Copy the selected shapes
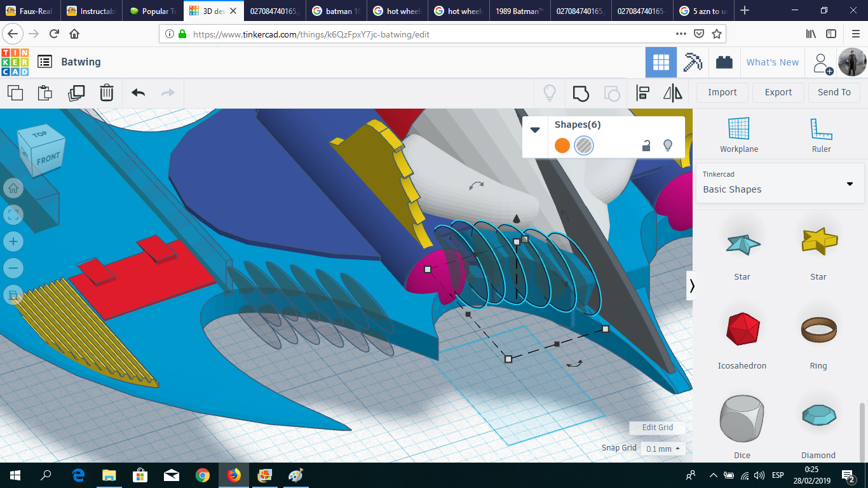This screenshot has height=488, width=868. pyautogui.click(x=15, y=93)
